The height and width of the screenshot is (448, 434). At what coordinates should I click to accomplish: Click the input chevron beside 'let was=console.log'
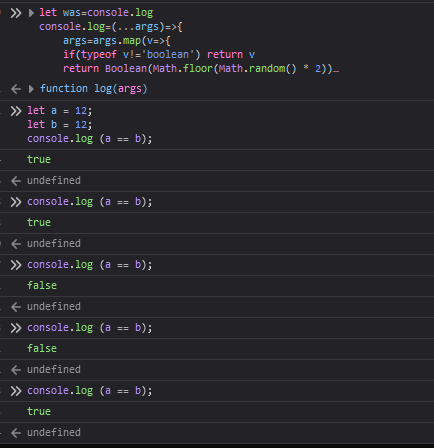click(16, 13)
